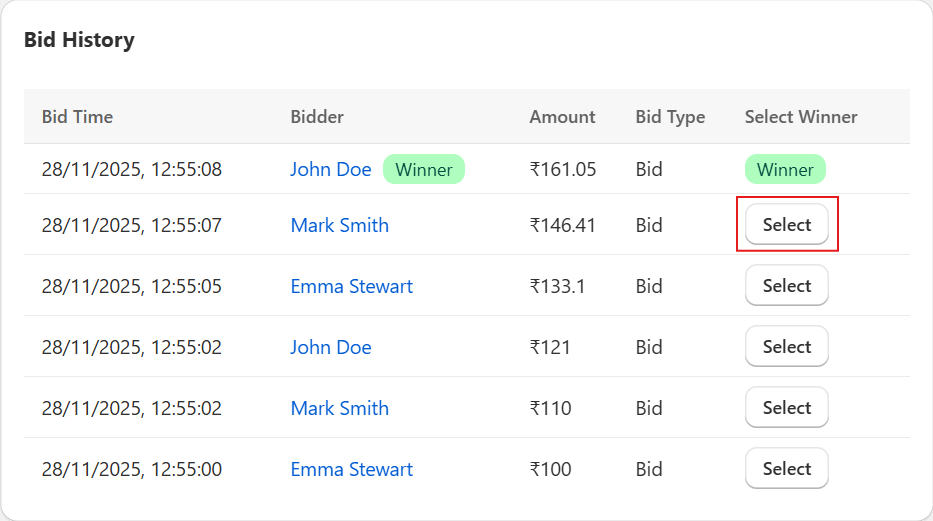Click the Bid Time column header
This screenshot has height=521, width=933.
(x=77, y=117)
